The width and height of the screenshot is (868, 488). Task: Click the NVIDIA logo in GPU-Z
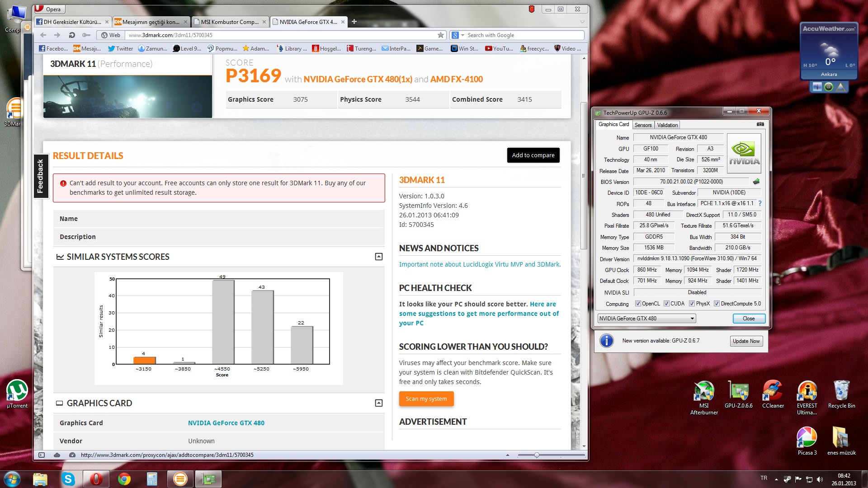pyautogui.click(x=744, y=154)
